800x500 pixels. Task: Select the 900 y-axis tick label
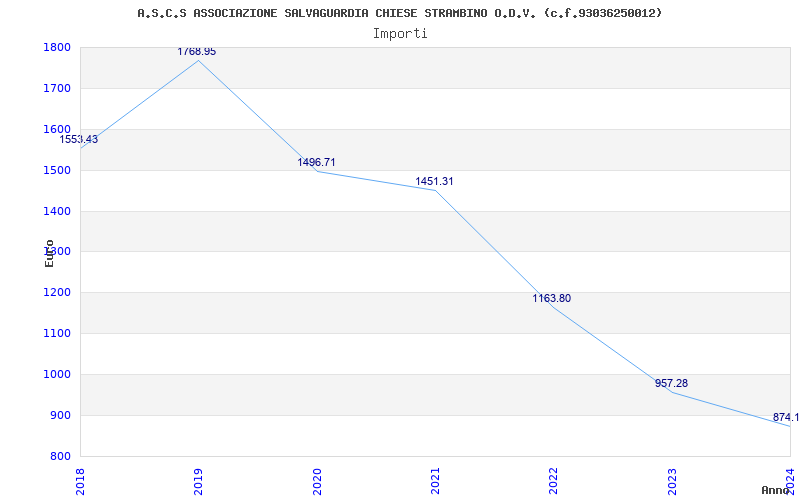60,415
